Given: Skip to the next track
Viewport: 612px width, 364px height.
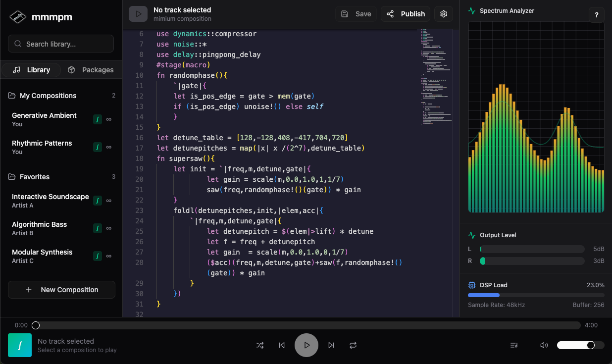Looking at the screenshot, I should [331, 345].
